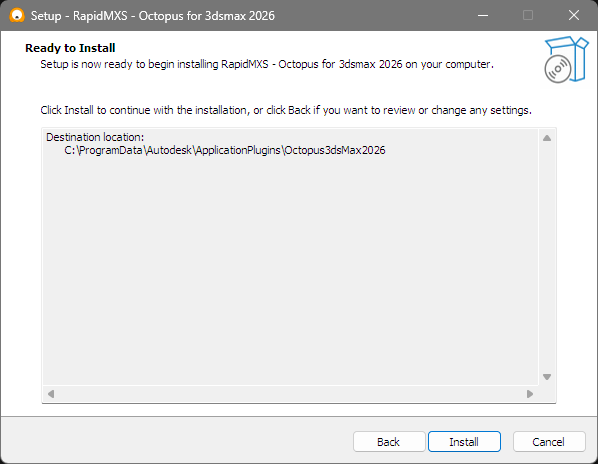Click the scroll down arrow in summary box

point(547,377)
